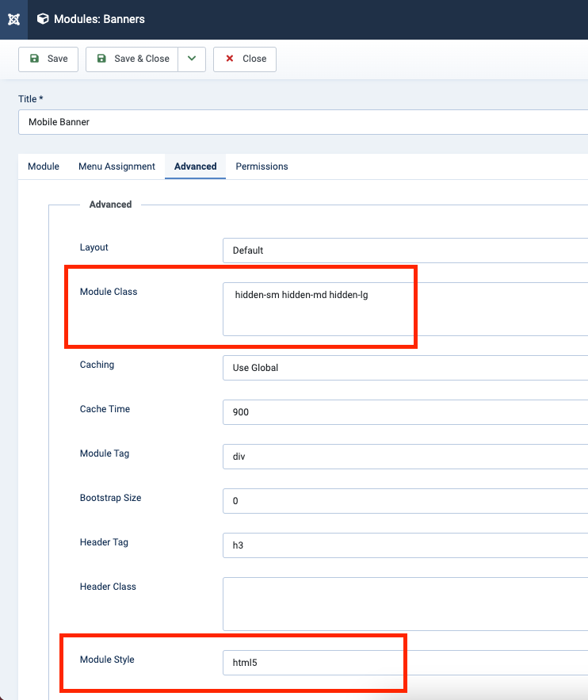Open the Caching dropdown
The width and height of the screenshot is (588, 700).
(405, 368)
